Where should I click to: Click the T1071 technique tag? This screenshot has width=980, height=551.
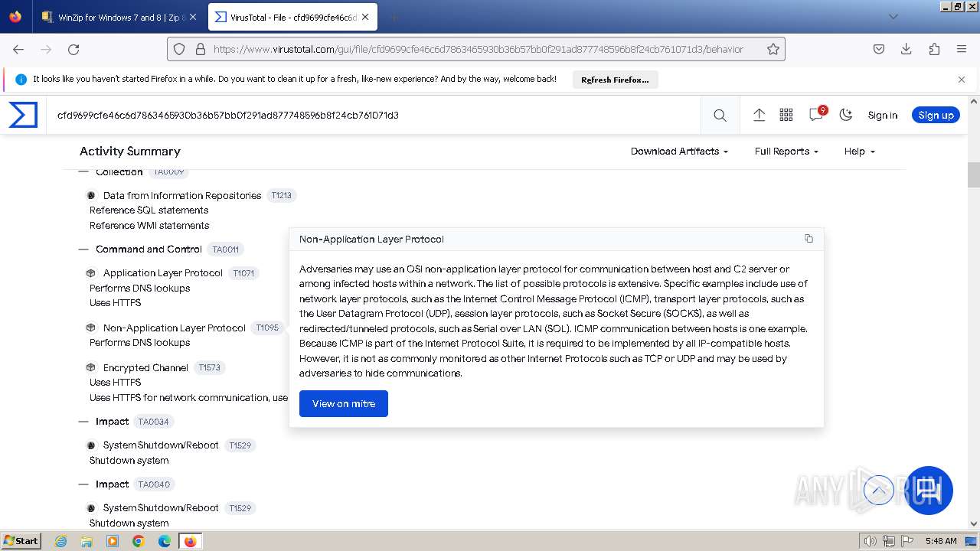[x=243, y=273]
